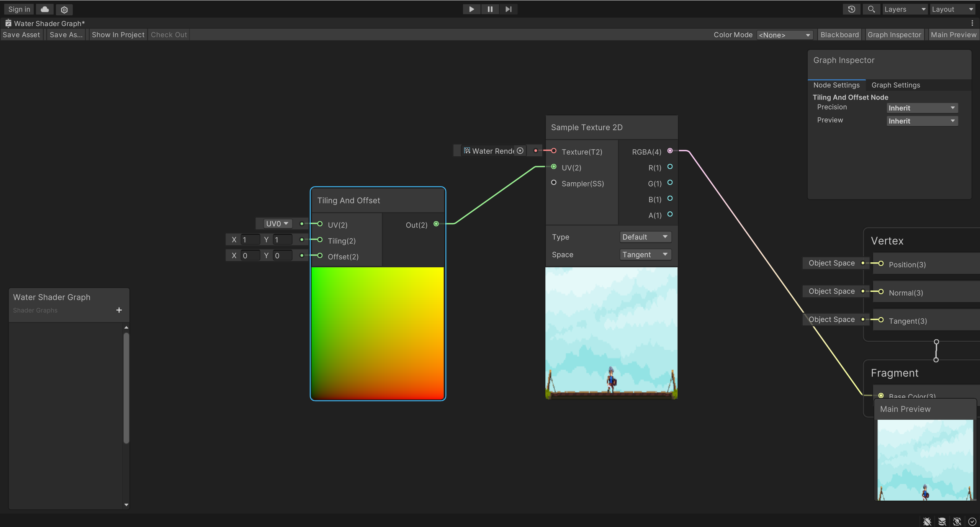980x527 pixels.
Task: Click the Blackboard vertical scrollbar thumb
Action: (x=126, y=388)
